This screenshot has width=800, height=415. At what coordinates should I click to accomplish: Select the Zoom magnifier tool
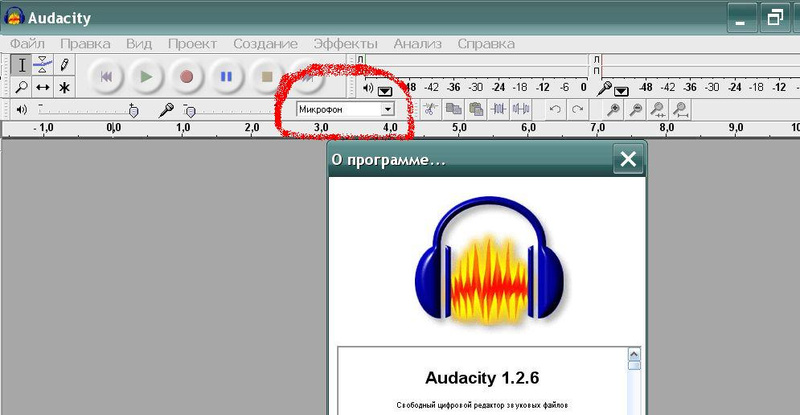click(22, 87)
